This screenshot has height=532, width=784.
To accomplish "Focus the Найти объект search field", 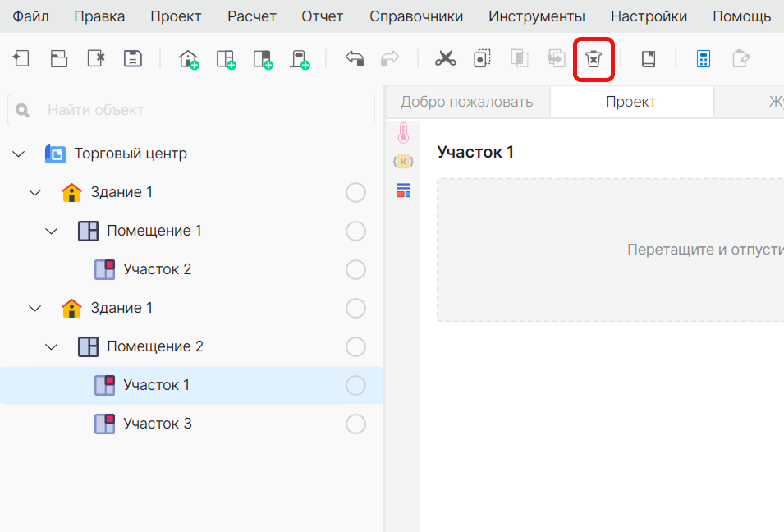I will click(x=191, y=110).
